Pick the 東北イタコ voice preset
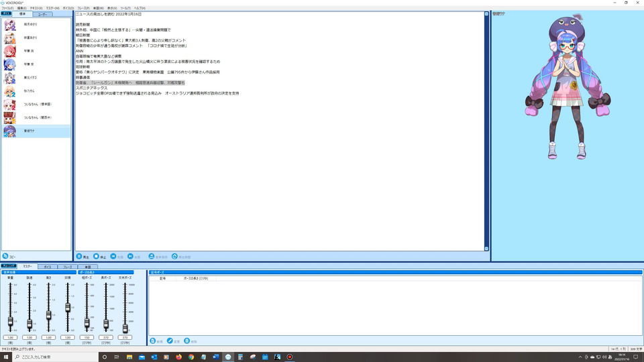The image size is (644, 362). (x=36, y=78)
